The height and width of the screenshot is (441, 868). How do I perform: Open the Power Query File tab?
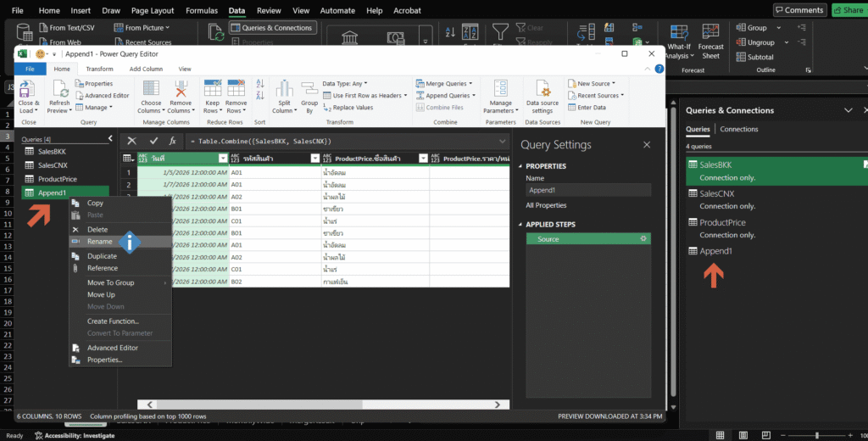click(x=30, y=70)
